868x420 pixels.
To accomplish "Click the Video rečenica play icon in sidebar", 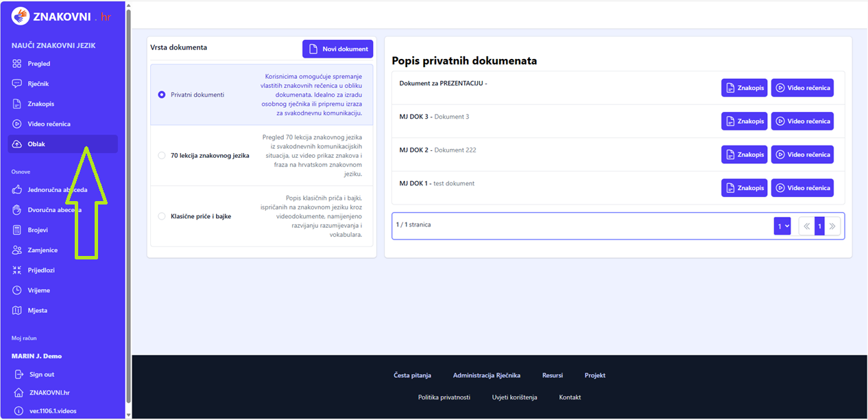I will click(17, 124).
